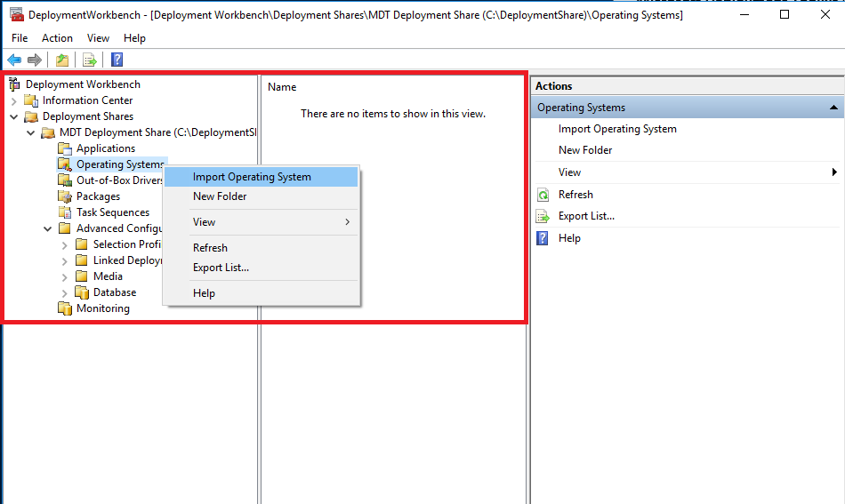Click Refresh label in Actions pane

[575, 195]
